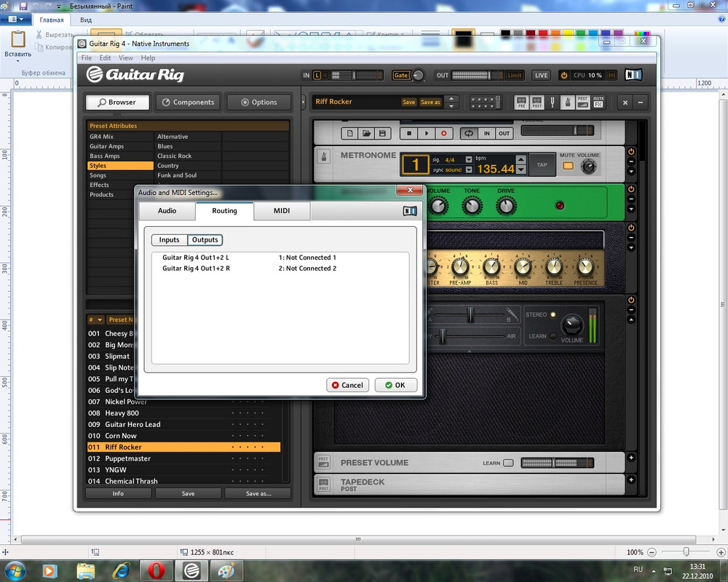Switch to the MIDI tab
Viewport: 728px width, 582px height.
282,211
